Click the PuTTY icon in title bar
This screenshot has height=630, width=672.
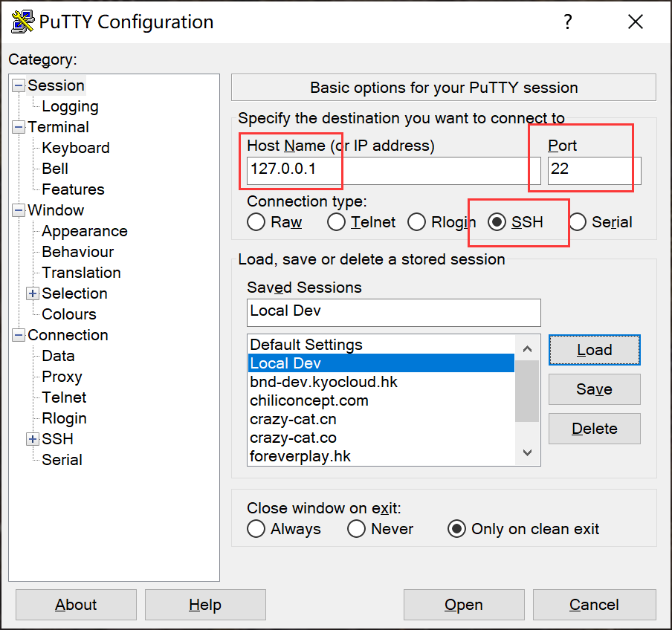pos(22,22)
